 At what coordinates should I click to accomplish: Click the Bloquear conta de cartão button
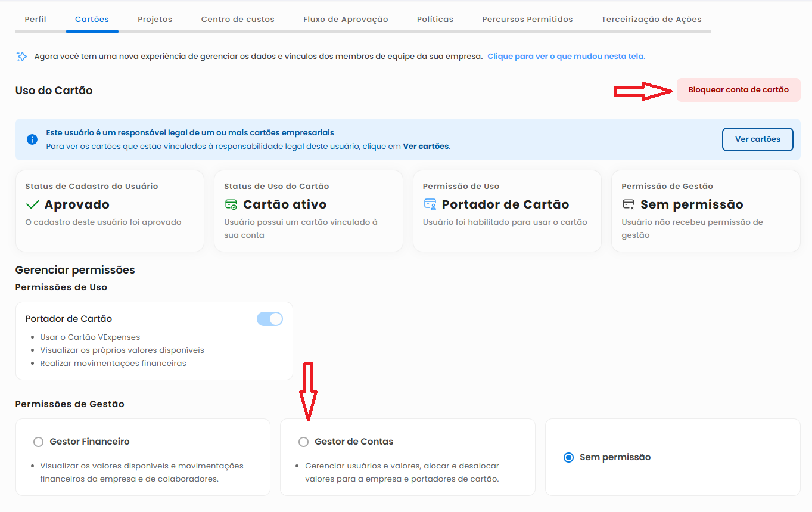pos(738,90)
